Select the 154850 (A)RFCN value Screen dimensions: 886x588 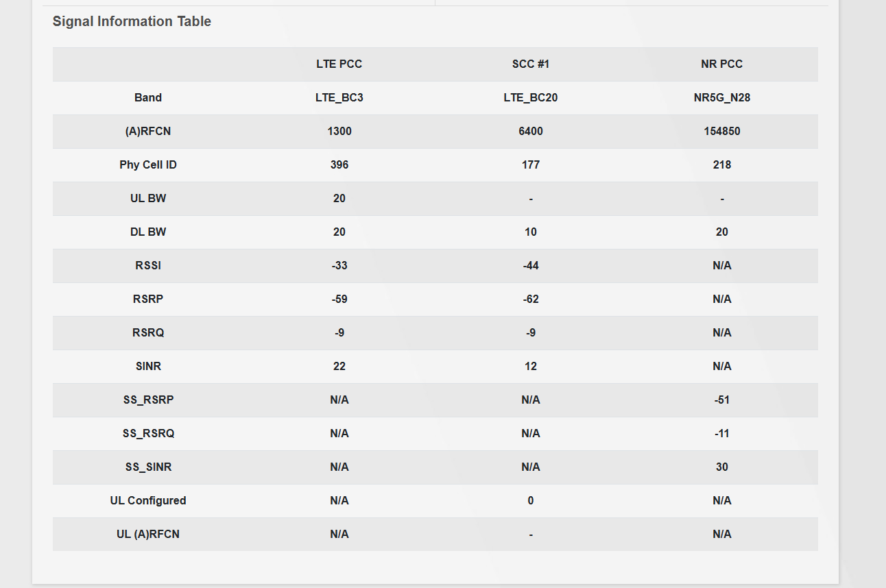(721, 131)
